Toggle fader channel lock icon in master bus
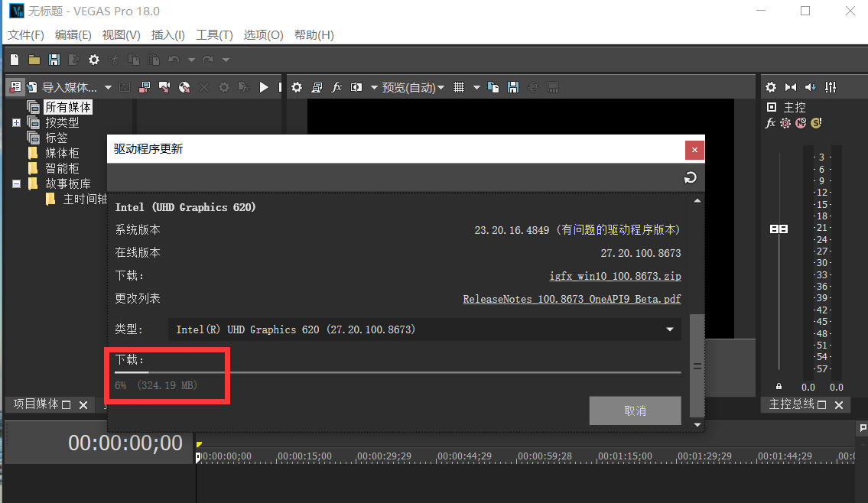 [x=779, y=386]
